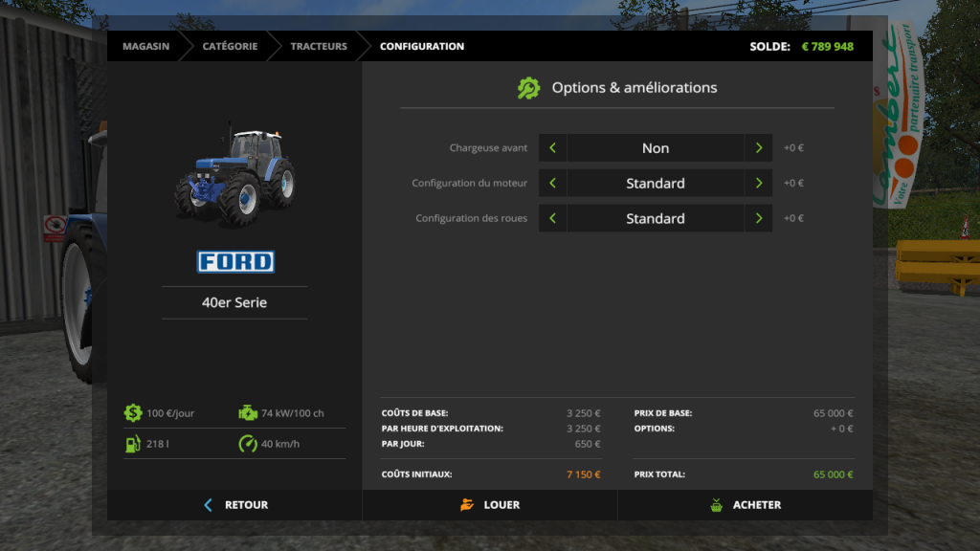980x551 pixels.
Task: Click the wheel configuration value 'Standard'
Action: [x=656, y=218]
